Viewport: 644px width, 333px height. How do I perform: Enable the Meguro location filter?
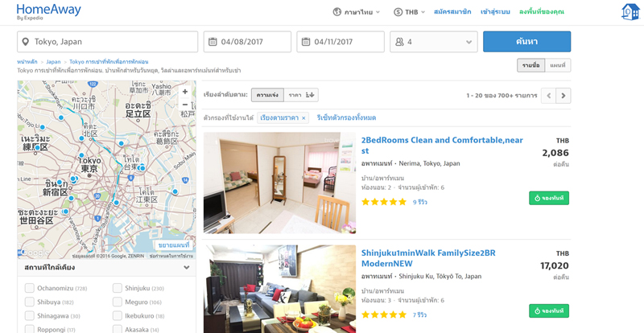pyautogui.click(x=118, y=302)
